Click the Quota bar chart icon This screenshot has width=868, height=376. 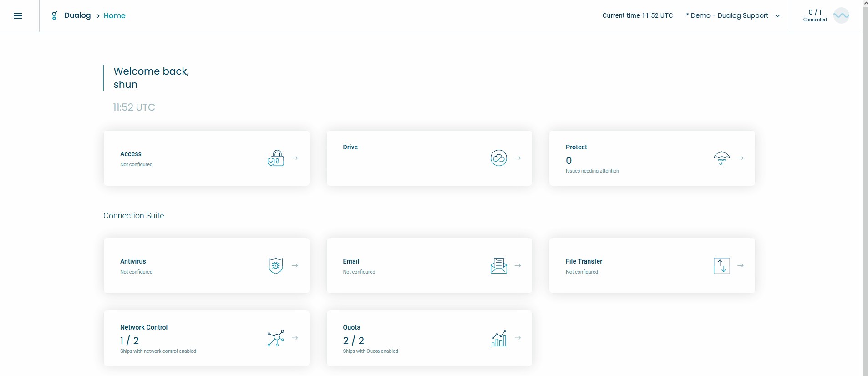click(x=499, y=338)
